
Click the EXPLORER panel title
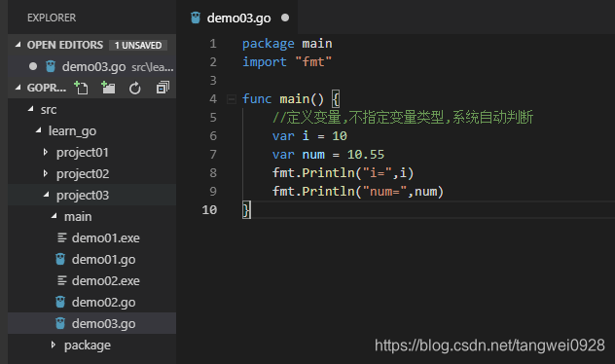pos(52,18)
